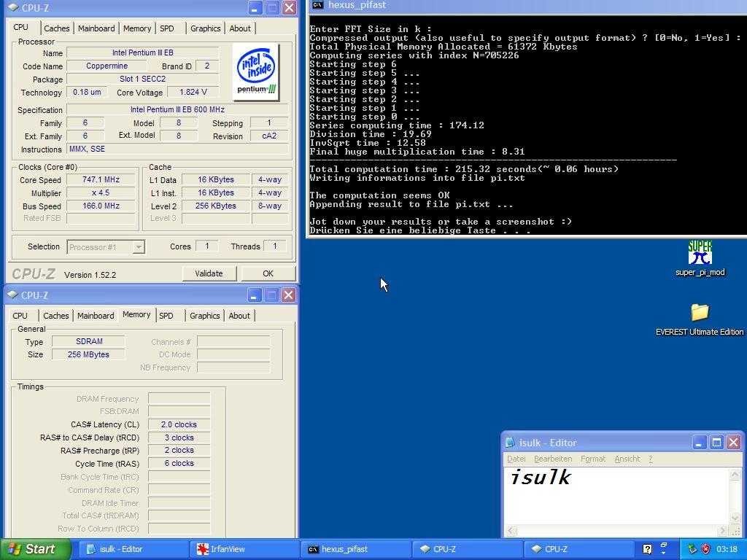Click the 'Total computation time' console line
This screenshot has width=747, height=560.
point(464,169)
